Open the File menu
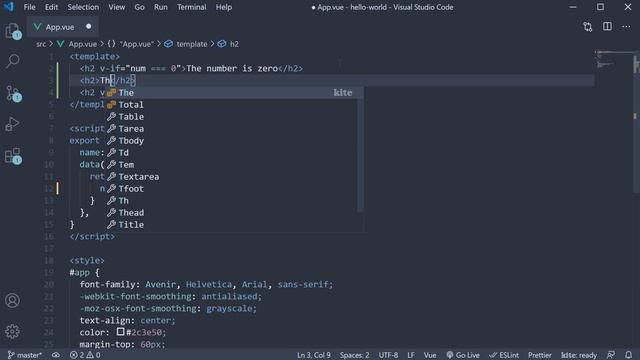 point(29,7)
